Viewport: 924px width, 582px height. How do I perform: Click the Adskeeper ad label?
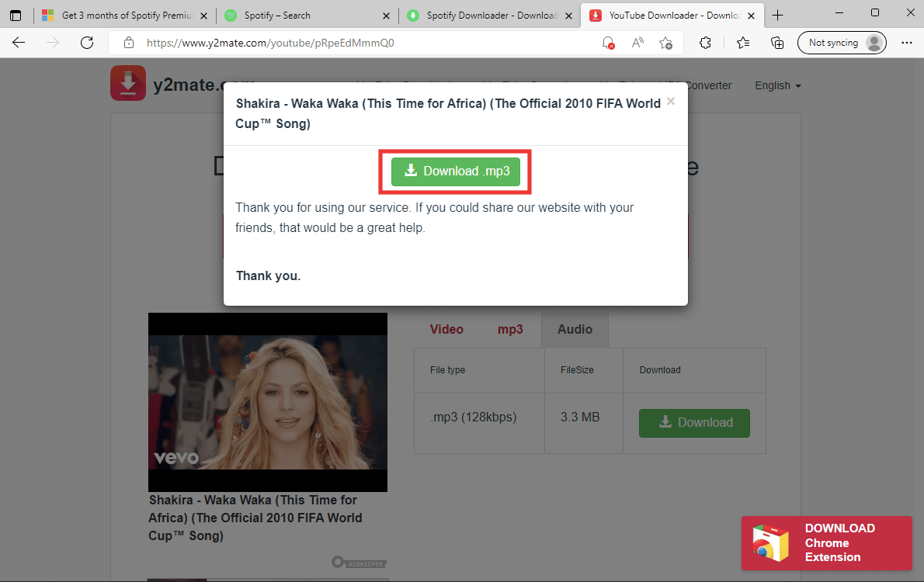(359, 563)
